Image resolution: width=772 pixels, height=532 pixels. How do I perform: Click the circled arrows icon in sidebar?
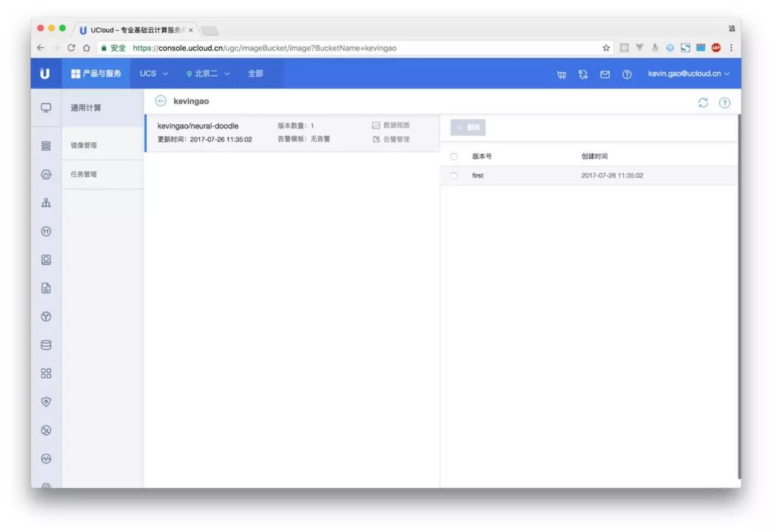(x=46, y=231)
